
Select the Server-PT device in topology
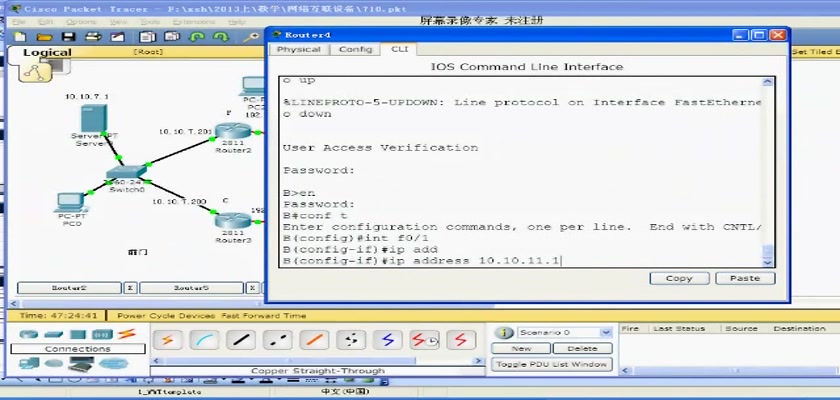click(94, 119)
